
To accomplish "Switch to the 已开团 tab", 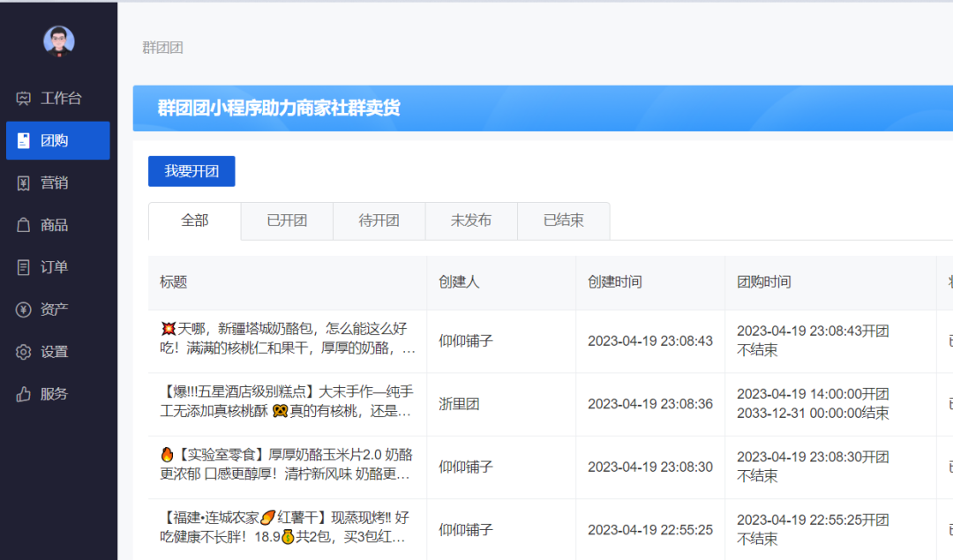I will (287, 221).
